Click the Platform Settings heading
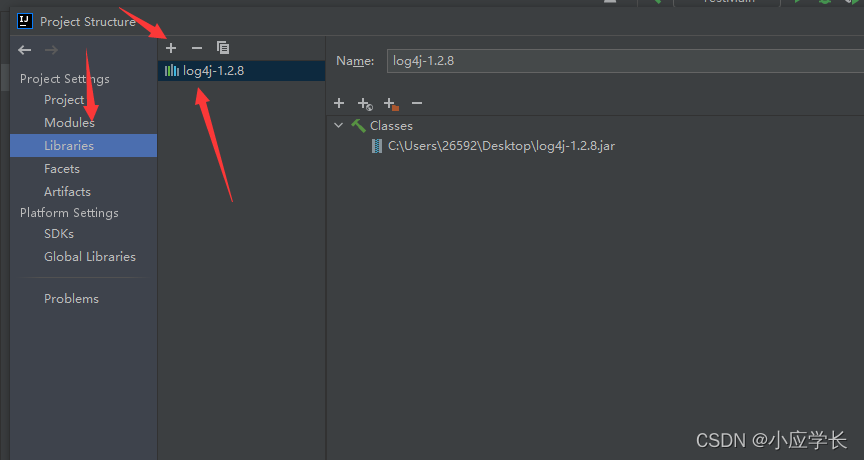 [x=69, y=213]
